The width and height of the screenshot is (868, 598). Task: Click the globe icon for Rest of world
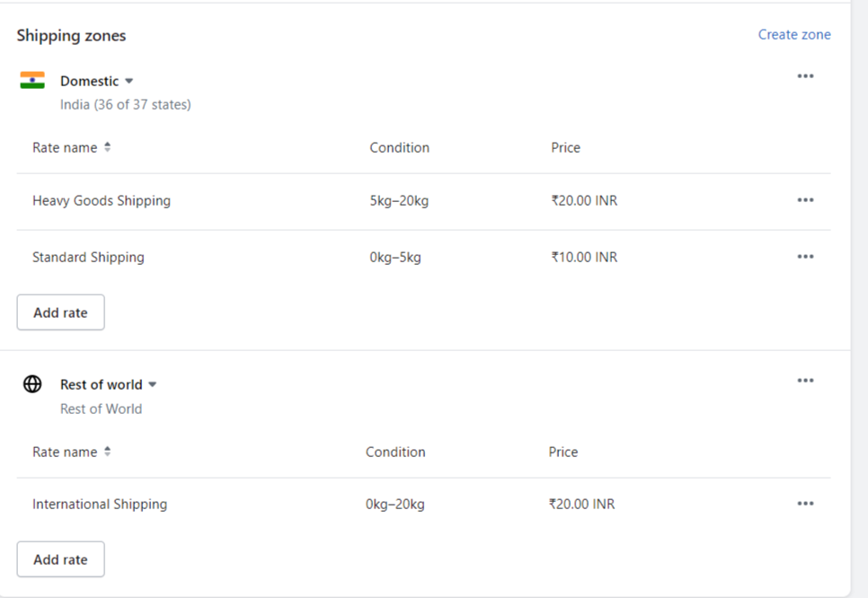[32, 384]
